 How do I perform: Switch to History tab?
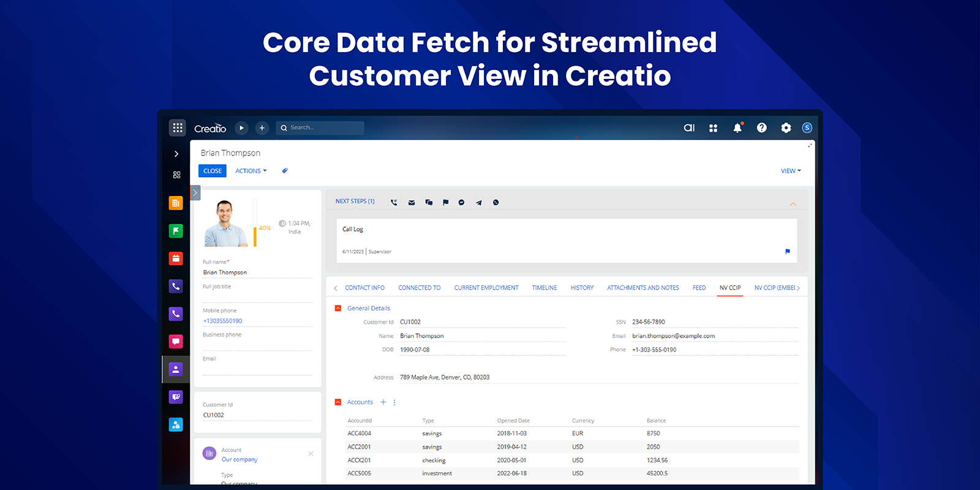click(582, 288)
